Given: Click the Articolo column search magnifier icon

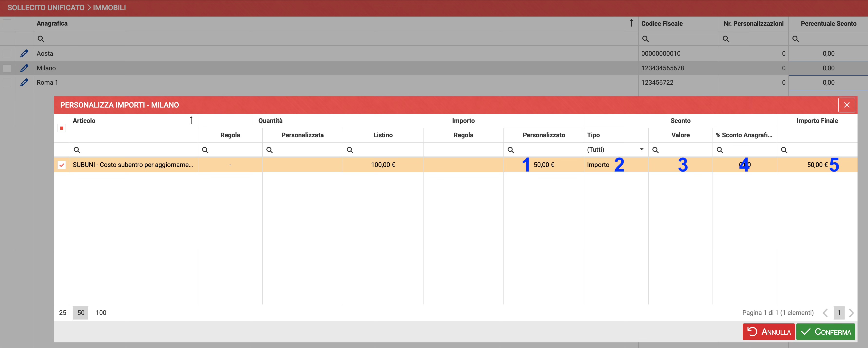Looking at the screenshot, I should [77, 150].
